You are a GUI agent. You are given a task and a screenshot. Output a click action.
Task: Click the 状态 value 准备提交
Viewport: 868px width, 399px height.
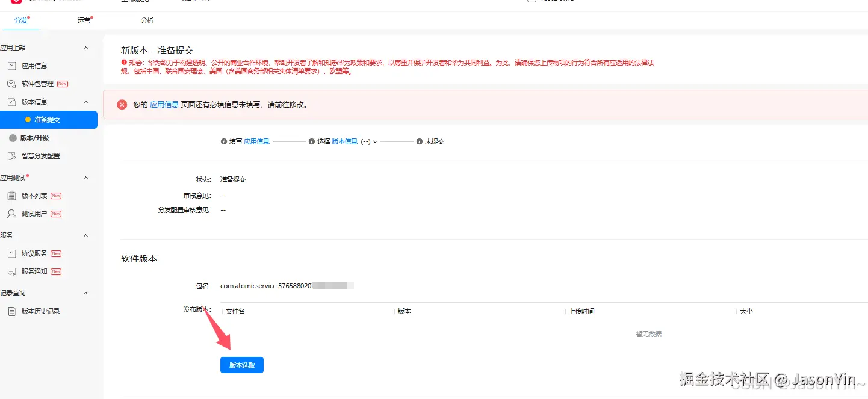[233, 179]
